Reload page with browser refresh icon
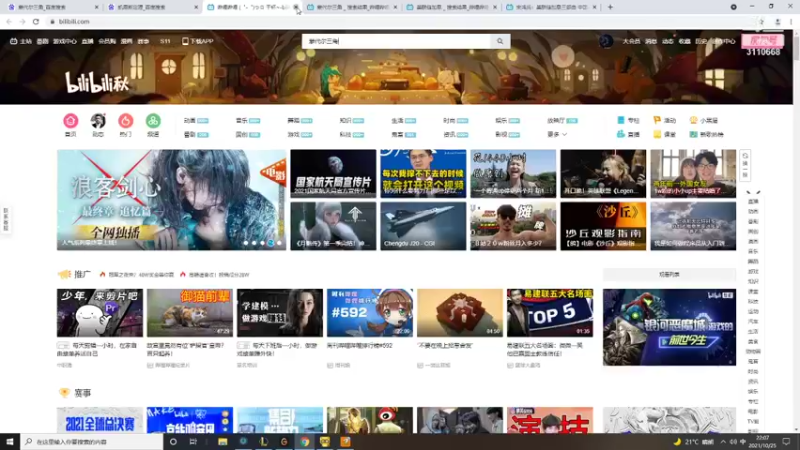Screen dimensions: 800x450 point(36,21)
